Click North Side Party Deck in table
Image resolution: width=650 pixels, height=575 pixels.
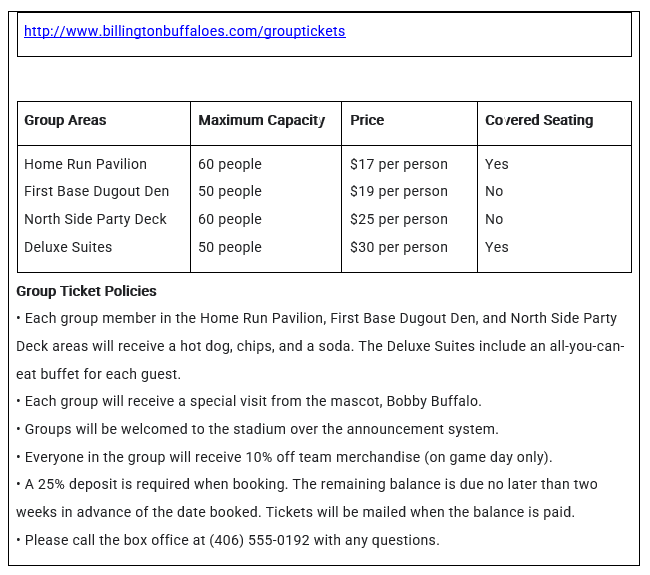95,219
